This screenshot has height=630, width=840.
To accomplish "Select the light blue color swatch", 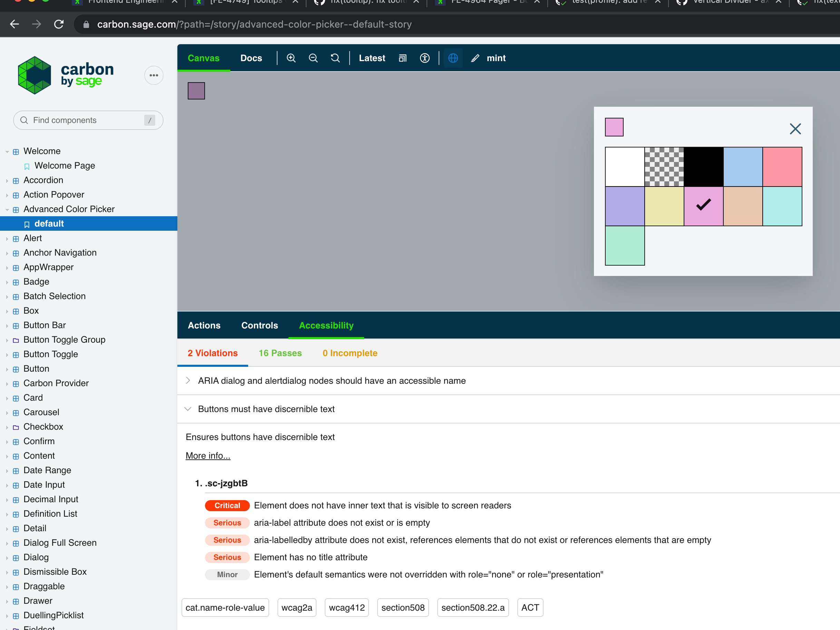I will click(743, 167).
